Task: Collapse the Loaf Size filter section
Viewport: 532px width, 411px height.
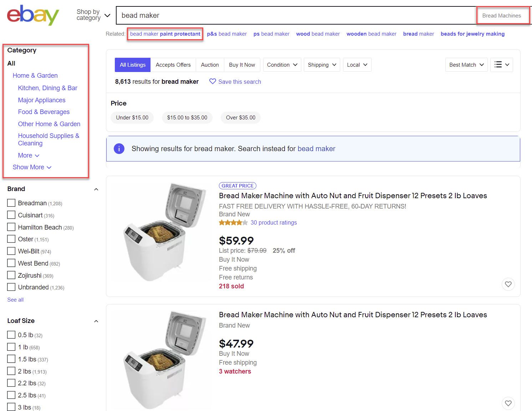Action: coord(96,321)
